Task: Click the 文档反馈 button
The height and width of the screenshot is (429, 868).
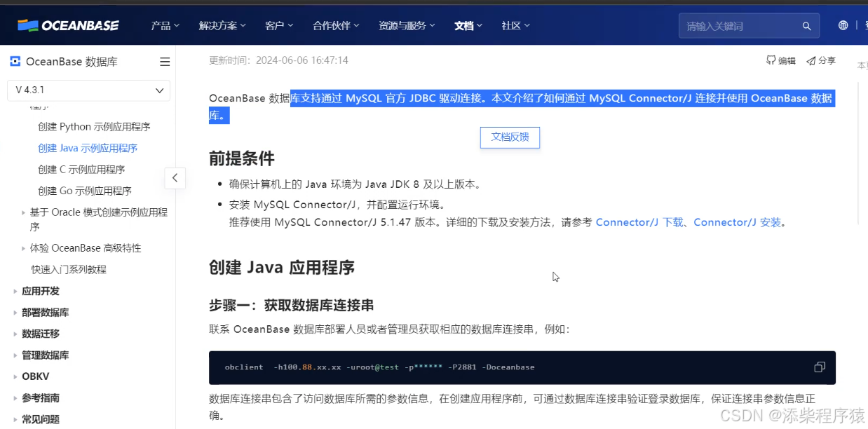Action: [510, 137]
